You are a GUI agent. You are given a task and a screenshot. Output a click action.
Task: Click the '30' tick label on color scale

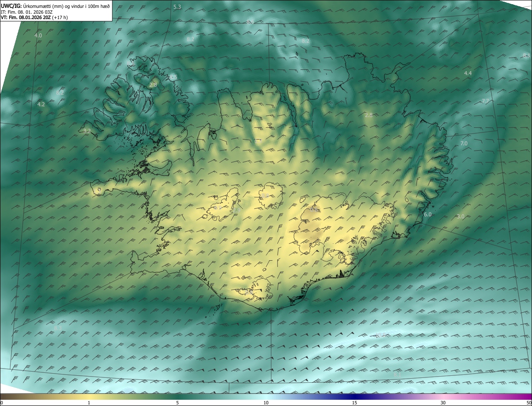443,403
